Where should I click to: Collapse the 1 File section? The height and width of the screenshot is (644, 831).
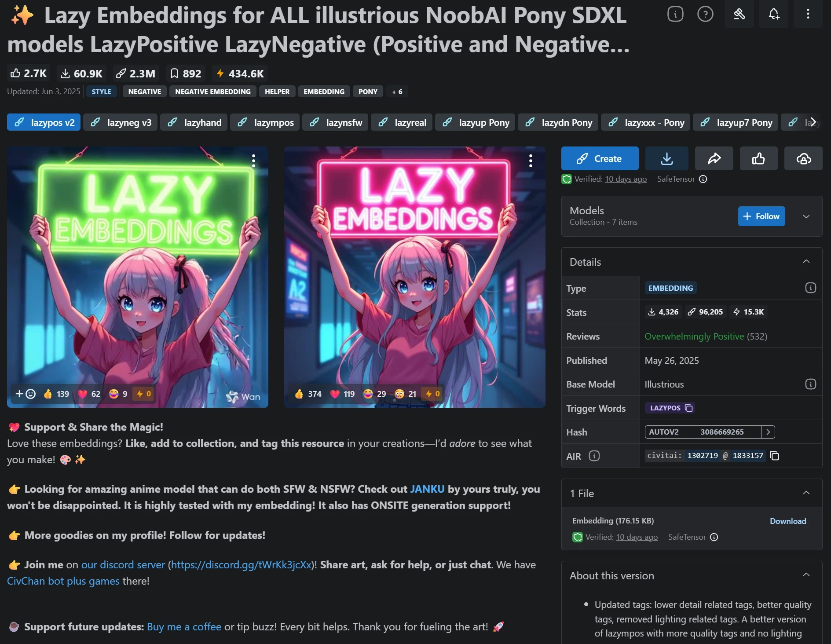(806, 493)
